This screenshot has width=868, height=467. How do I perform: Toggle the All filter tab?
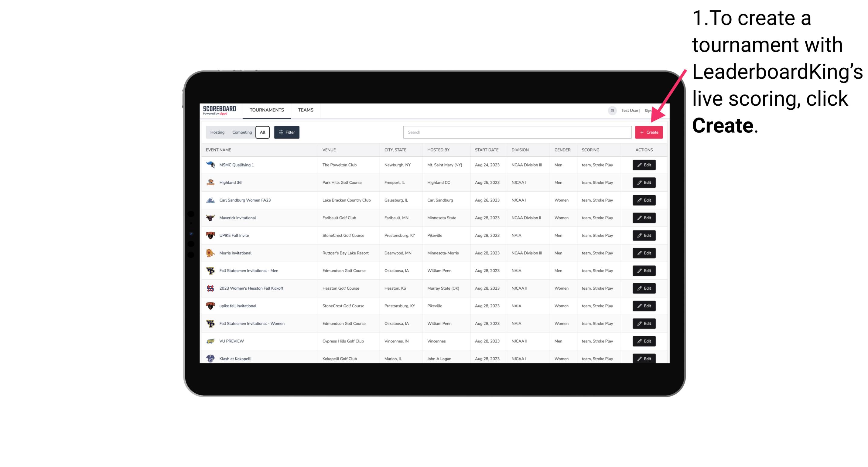coord(262,132)
